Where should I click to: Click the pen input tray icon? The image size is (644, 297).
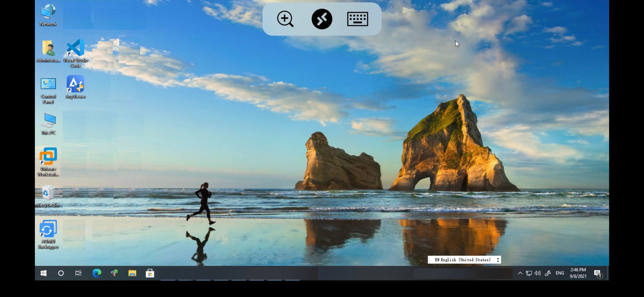[548, 273]
